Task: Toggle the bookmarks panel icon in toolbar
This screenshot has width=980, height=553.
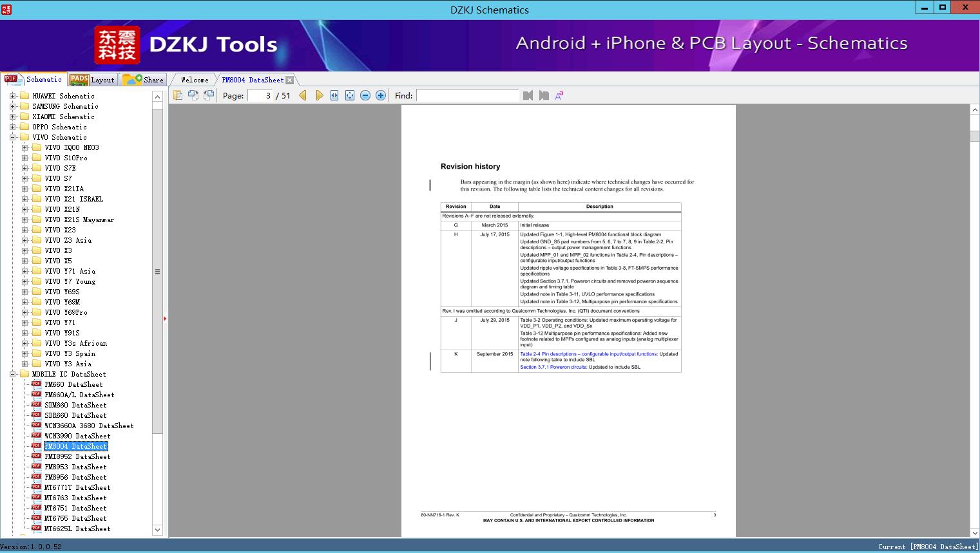Action: 178,95
